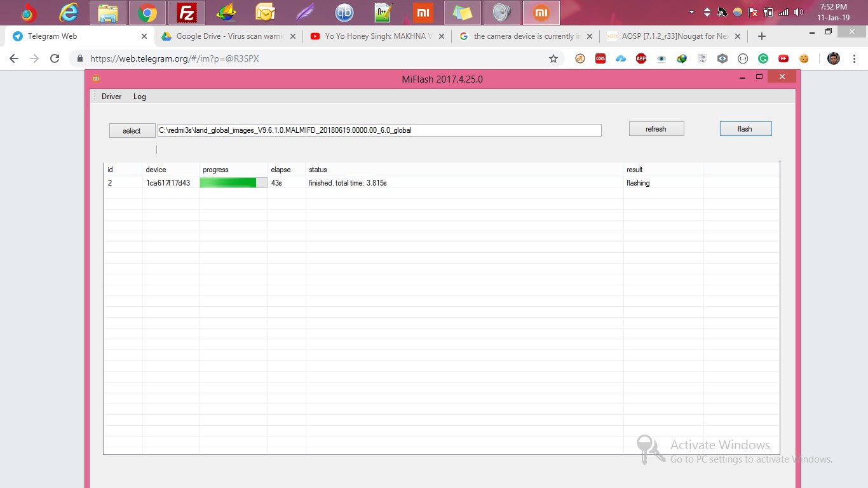Switch to the AOSP Nougat xda tab
Screen dimensions: 868x488
pyautogui.click(x=675, y=36)
